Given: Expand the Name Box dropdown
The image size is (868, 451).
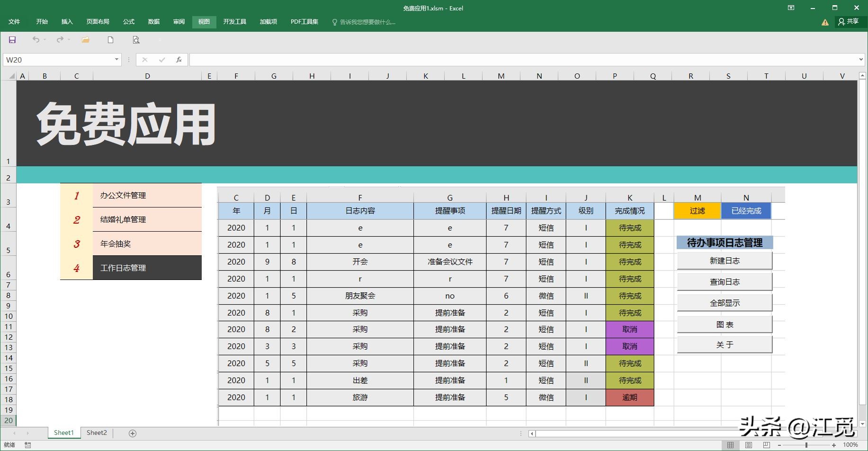Looking at the screenshot, I should [116, 60].
